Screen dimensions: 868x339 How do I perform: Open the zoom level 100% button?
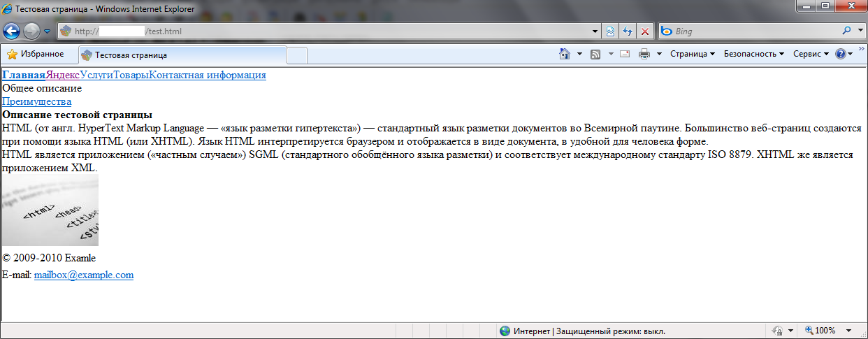820,331
